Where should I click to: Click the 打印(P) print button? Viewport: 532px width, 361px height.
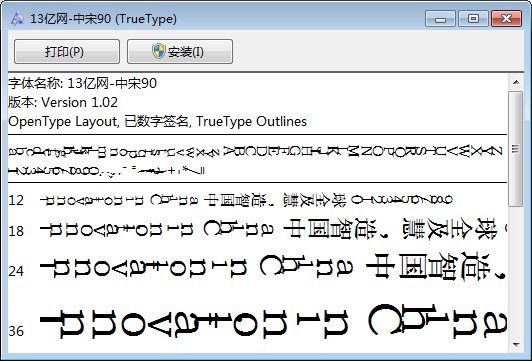click(67, 52)
